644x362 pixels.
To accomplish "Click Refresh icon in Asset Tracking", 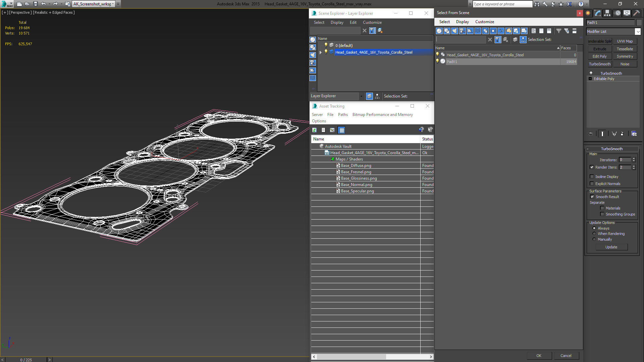I will tap(314, 130).
